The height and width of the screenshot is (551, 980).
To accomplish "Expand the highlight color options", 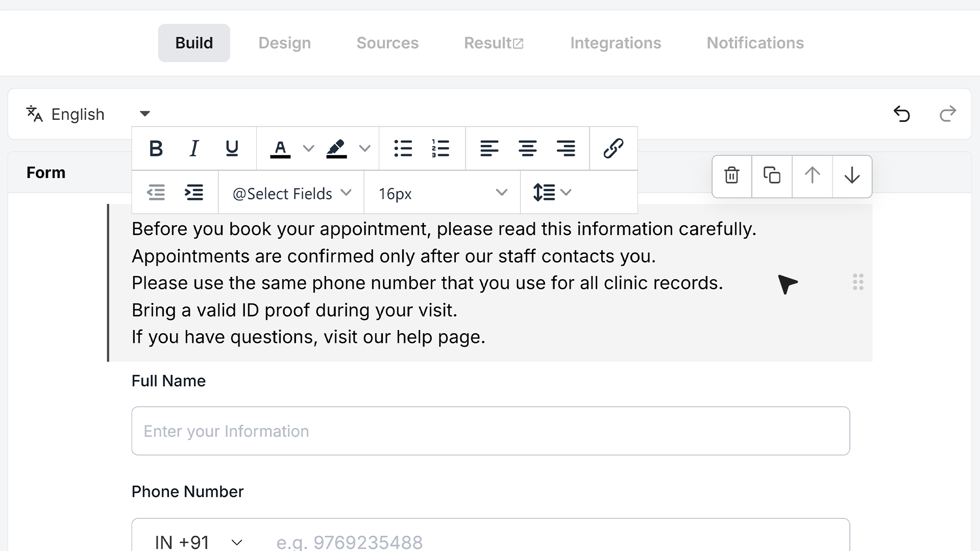I will 364,148.
